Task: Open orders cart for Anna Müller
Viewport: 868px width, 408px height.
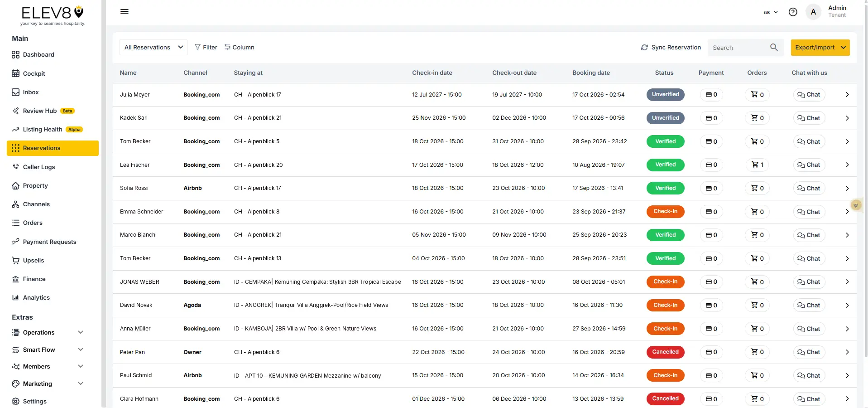Action: point(758,329)
